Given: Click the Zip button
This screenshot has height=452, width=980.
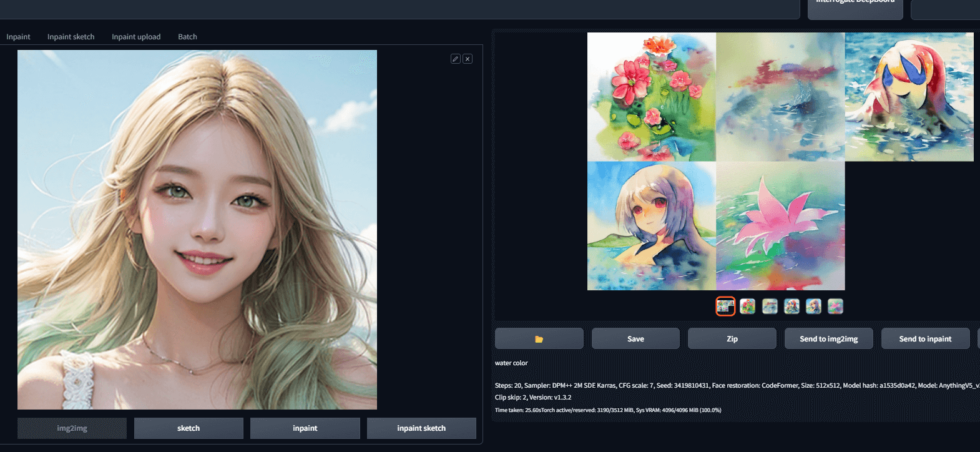Looking at the screenshot, I should (x=732, y=339).
